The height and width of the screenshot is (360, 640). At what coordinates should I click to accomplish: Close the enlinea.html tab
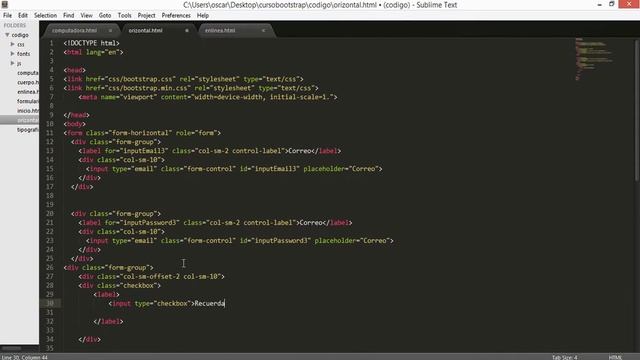click(x=263, y=31)
